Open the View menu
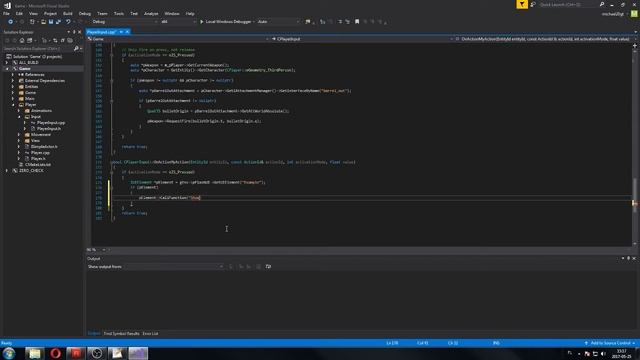640x360 pixels. (x=33, y=13)
